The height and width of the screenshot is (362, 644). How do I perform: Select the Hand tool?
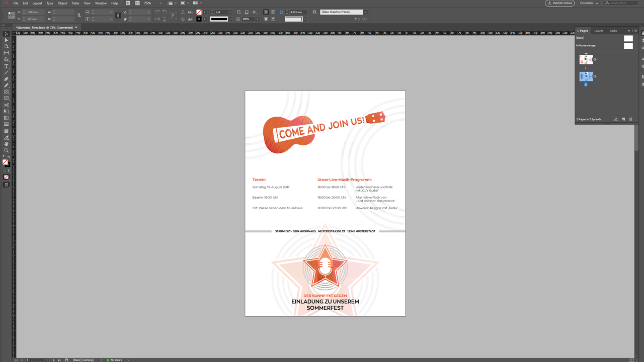7,144
